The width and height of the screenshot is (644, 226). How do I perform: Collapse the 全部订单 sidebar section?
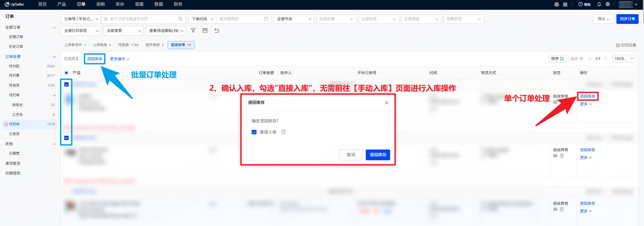tap(54, 27)
